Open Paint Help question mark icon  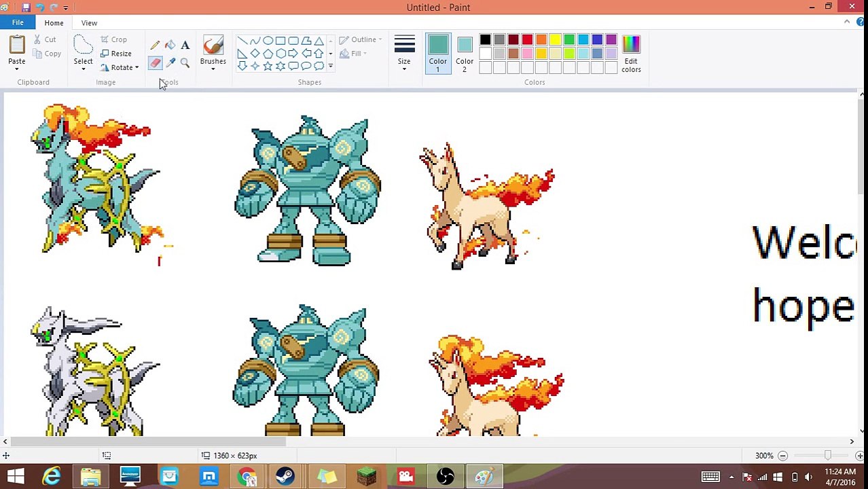(861, 22)
